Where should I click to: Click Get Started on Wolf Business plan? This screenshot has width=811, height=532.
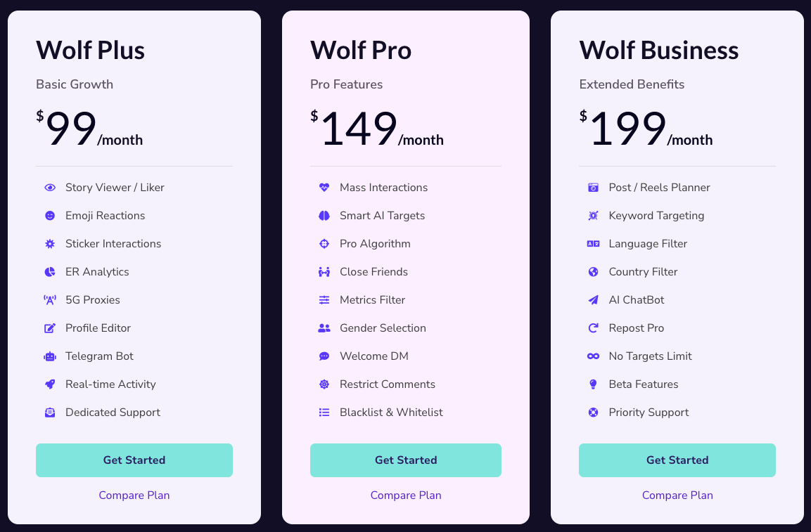(677, 460)
